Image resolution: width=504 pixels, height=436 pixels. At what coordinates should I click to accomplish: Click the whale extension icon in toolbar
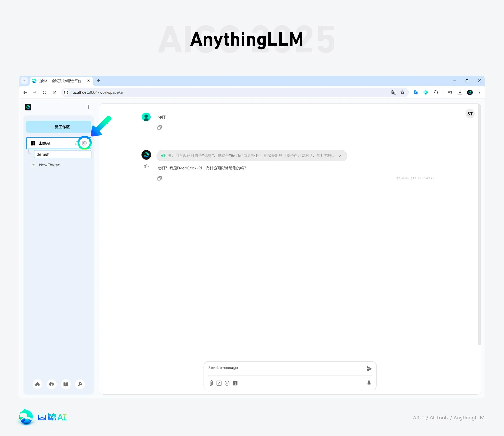coord(426,92)
